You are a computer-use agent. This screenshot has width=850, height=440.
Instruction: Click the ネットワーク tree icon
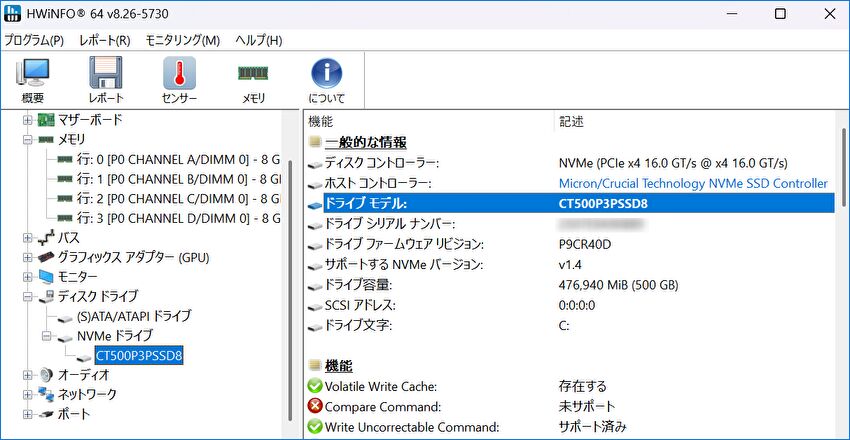pos(46,394)
